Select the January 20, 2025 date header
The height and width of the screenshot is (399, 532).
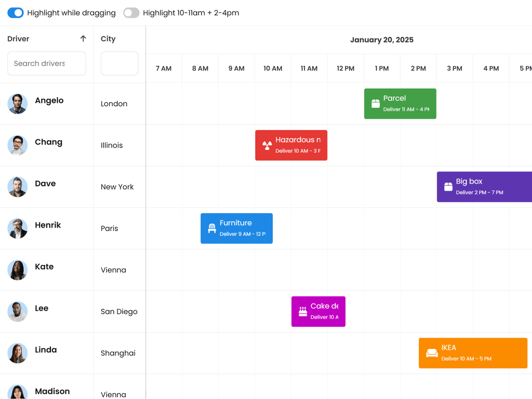[381, 40]
